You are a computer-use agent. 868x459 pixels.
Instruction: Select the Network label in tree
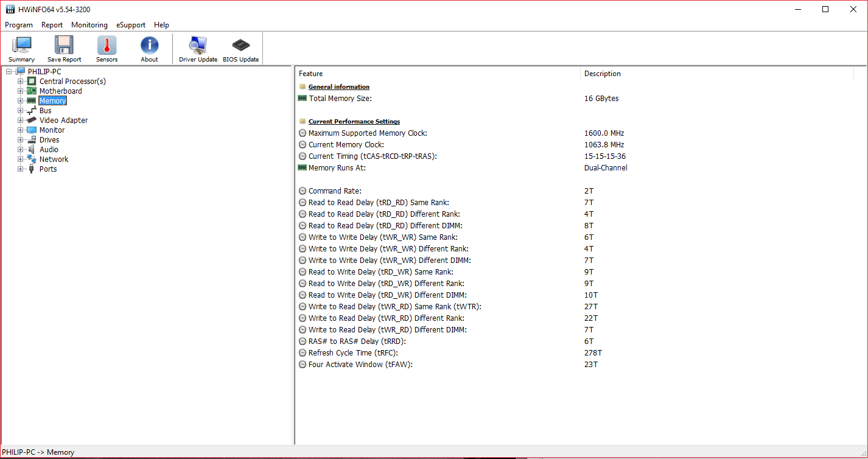(54, 159)
